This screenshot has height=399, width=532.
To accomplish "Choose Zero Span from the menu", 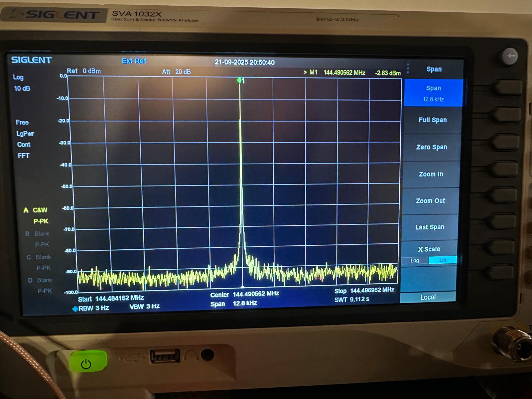I will tap(432, 147).
